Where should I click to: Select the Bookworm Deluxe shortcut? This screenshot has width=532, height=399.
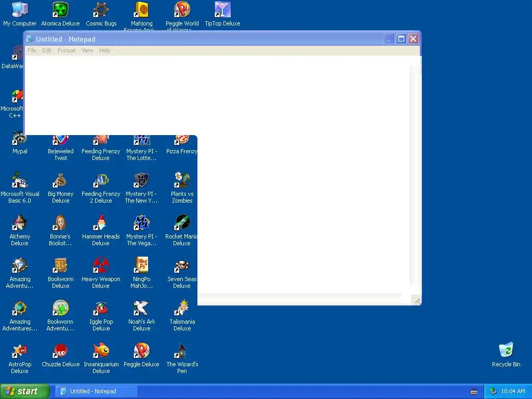pos(60,273)
